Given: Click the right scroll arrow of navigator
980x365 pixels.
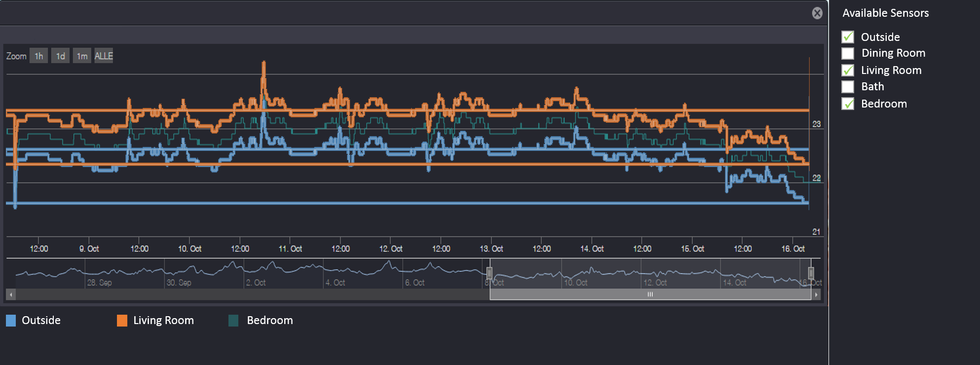Looking at the screenshot, I should (x=816, y=294).
